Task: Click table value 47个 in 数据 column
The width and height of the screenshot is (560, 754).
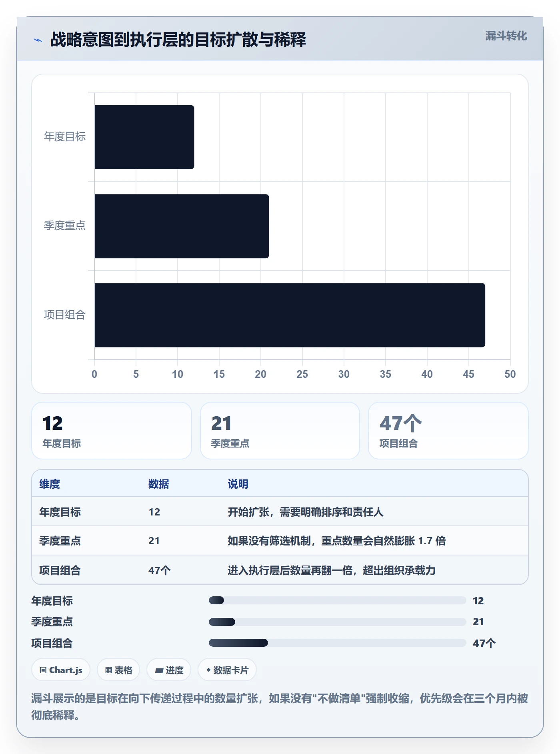Action: tap(160, 570)
